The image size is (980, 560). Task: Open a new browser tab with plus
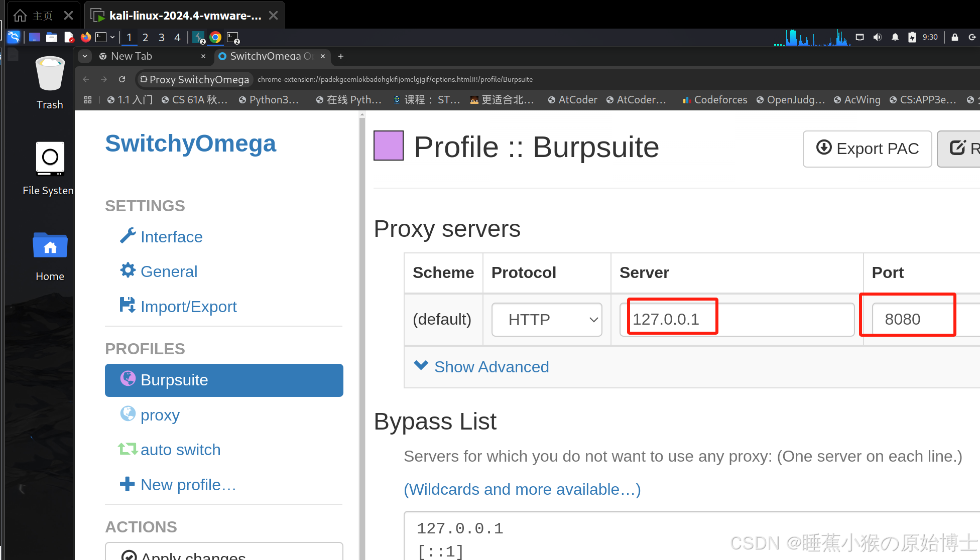tap(341, 56)
